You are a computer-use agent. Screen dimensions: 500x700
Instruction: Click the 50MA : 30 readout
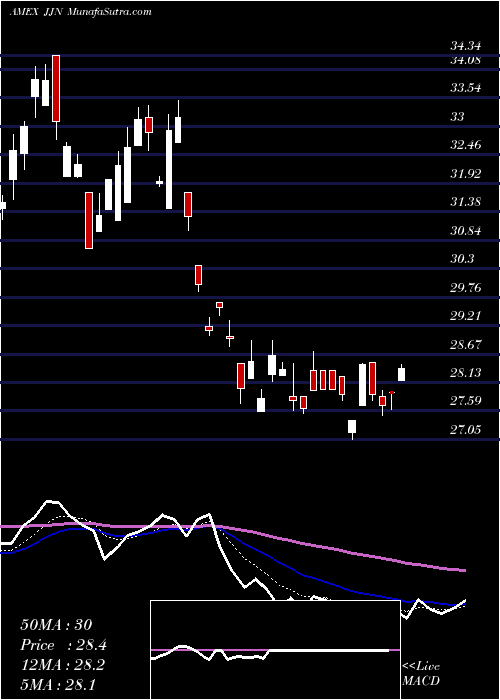pyautogui.click(x=56, y=625)
